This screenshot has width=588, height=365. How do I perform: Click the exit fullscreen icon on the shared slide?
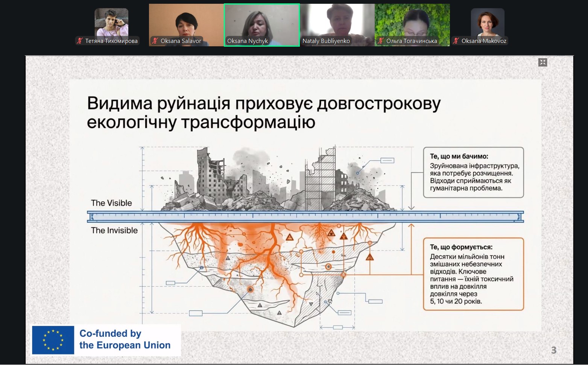click(x=542, y=62)
